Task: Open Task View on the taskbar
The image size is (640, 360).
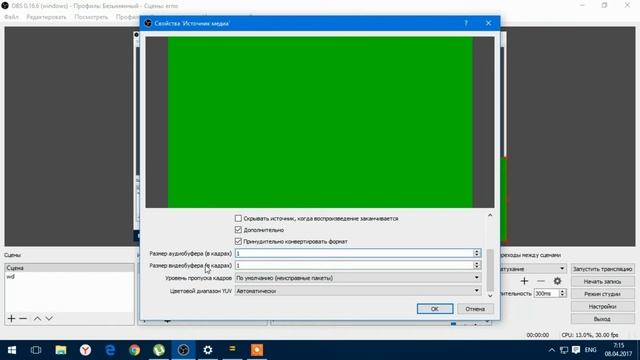Action: coord(36,350)
